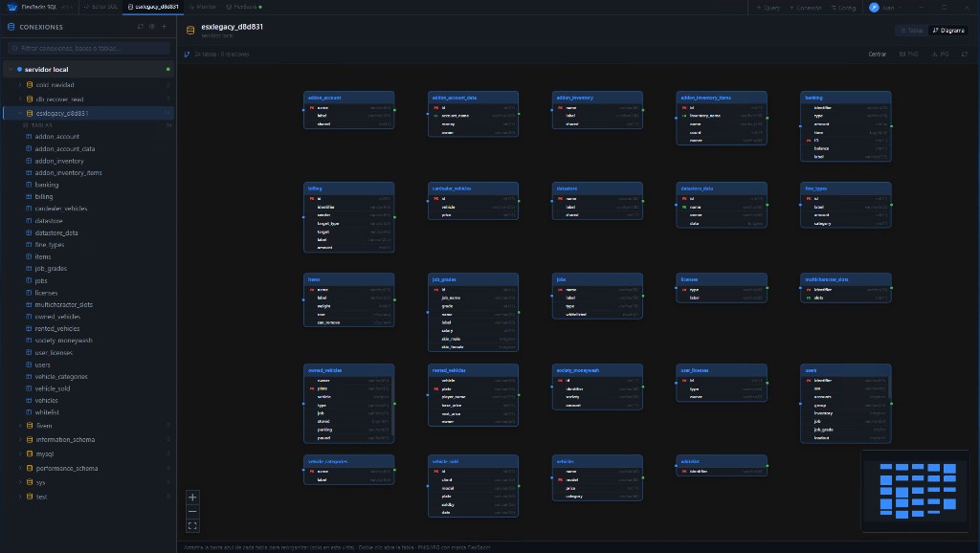Image resolution: width=980 pixels, height=553 pixels.
Task: Open Config from the top bar
Action: pos(843,8)
